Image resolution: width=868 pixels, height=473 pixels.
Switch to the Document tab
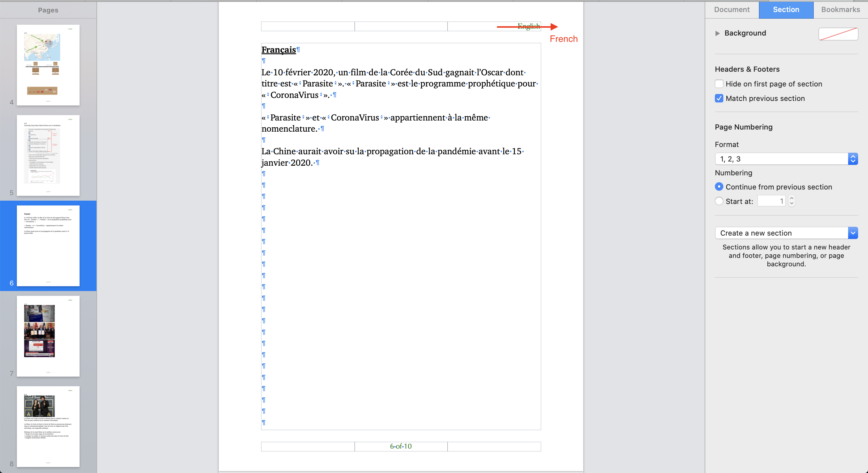[731, 9]
